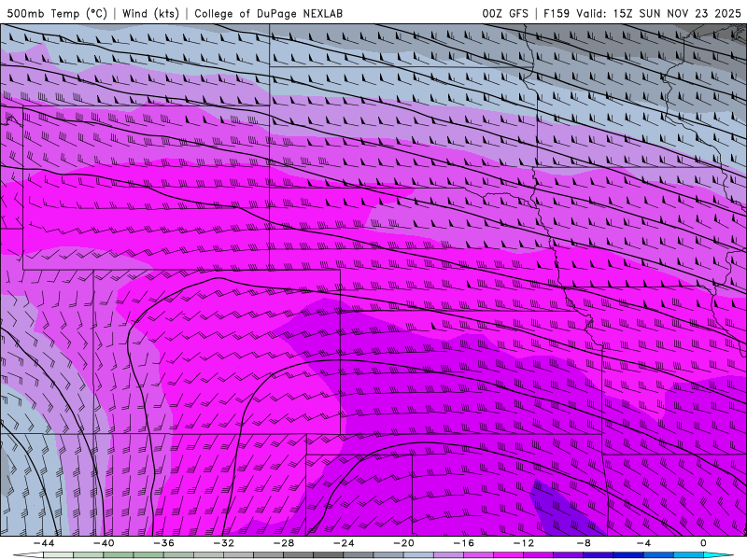Click the '00Z GFS' model run label
This screenshot has width=747, height=560.
pyautogui.click(x=505, y=13)
